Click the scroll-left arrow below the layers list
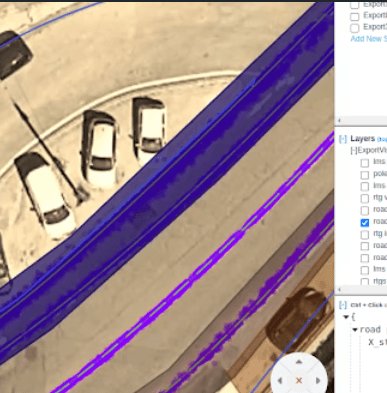The height and width of the screenshot is (393, 387). (x=339, y=289)
